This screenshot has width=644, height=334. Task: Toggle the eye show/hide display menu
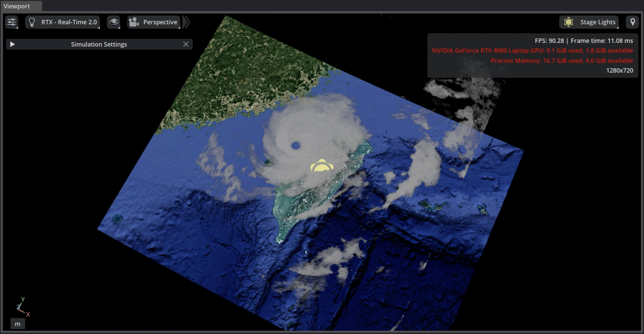[114, 22]
